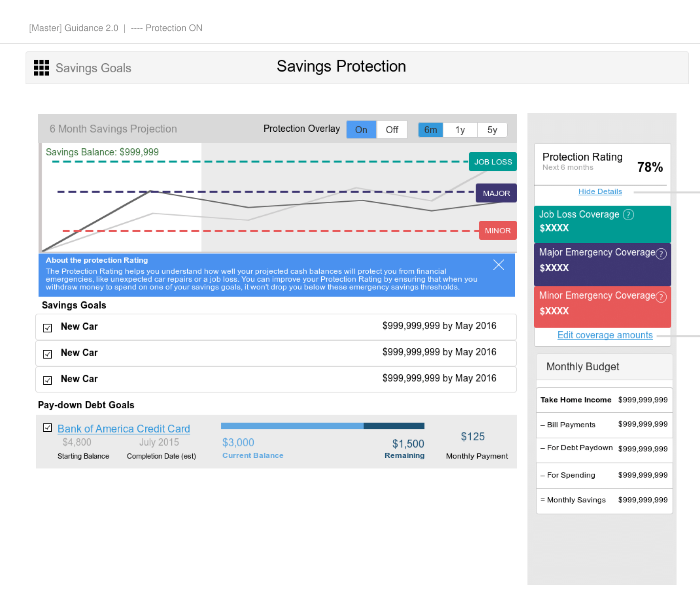This screenshot has width=700, height=598.
Task: Click the savings projection chart area
Action: (x=278, y=197)
